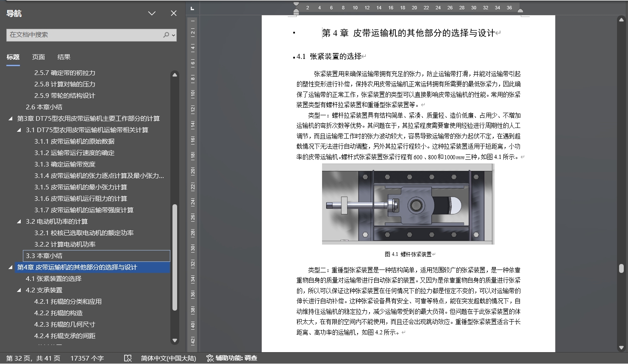Click document scroll up arrow
The height and width of the screenshot is (364, 628).
coord(622,19)
